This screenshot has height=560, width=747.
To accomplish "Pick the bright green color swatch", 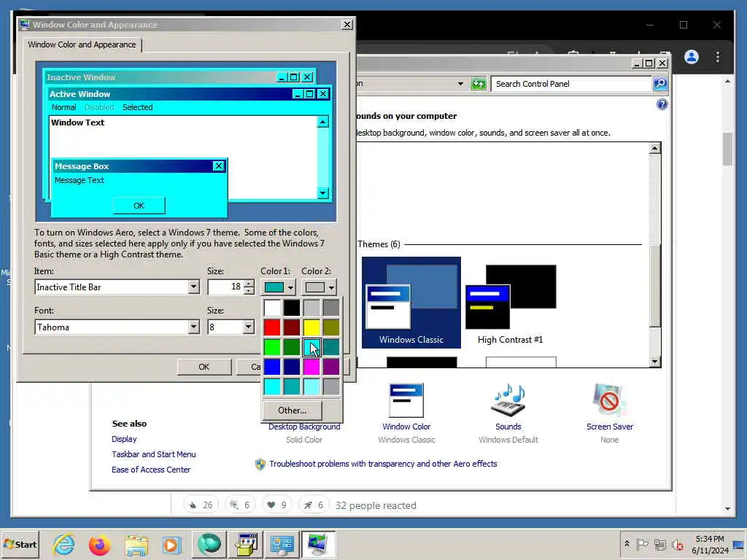I will [x=272, y=347].
